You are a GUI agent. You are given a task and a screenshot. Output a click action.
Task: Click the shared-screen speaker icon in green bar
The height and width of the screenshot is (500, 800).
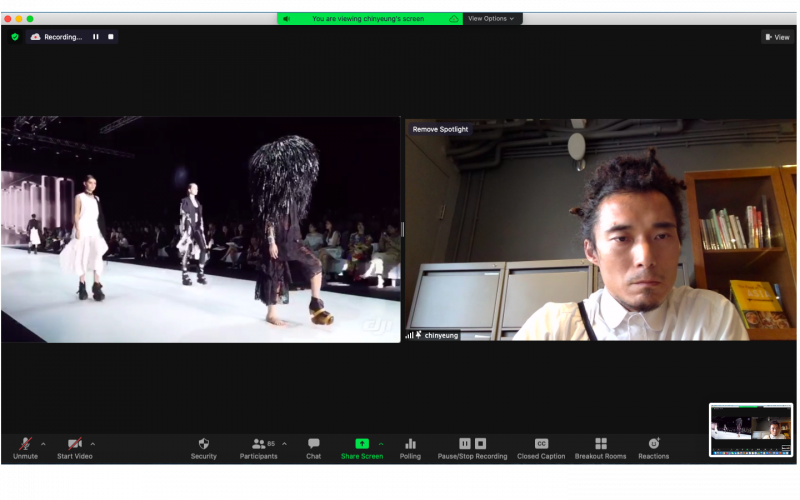click(287, 19)
